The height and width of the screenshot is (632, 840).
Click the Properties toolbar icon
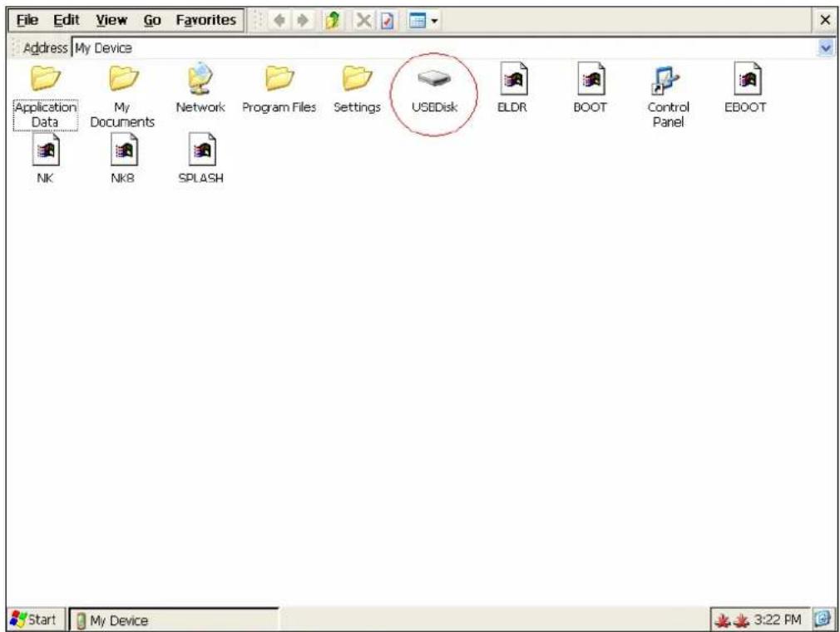coord(388,20)
